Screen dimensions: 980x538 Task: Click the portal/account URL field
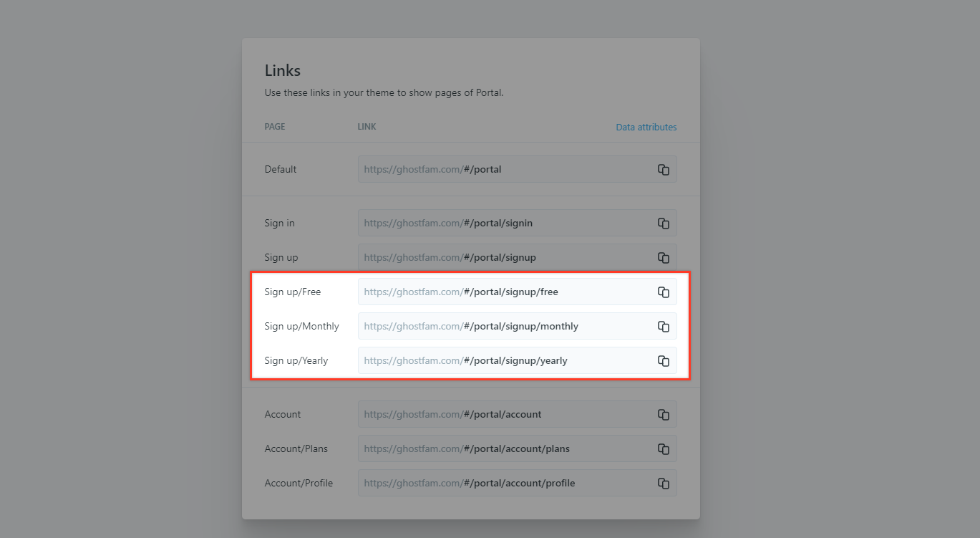517,415
